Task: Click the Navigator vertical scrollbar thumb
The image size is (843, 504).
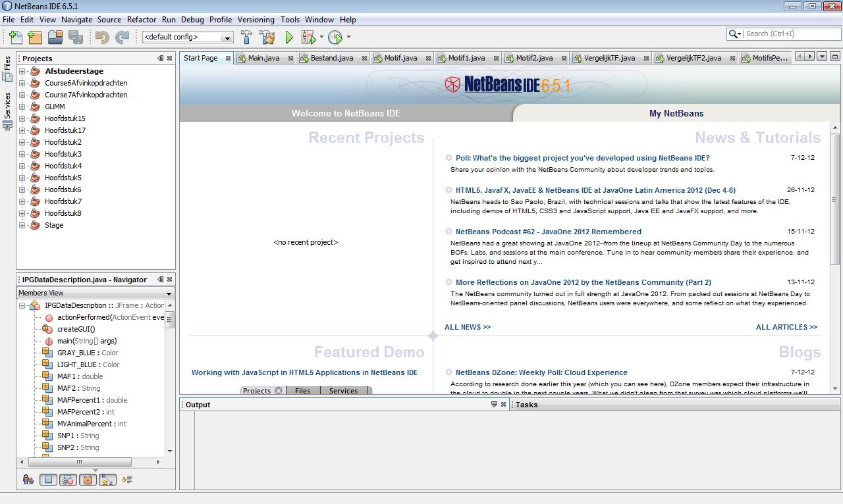Action: click(x=169, y=319)
